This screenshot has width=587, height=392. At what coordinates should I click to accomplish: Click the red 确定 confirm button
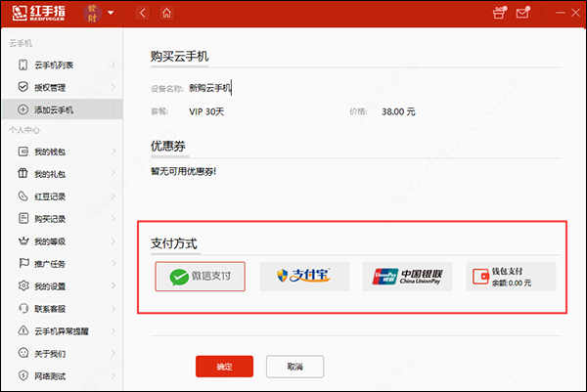click(x=224, y=367)
